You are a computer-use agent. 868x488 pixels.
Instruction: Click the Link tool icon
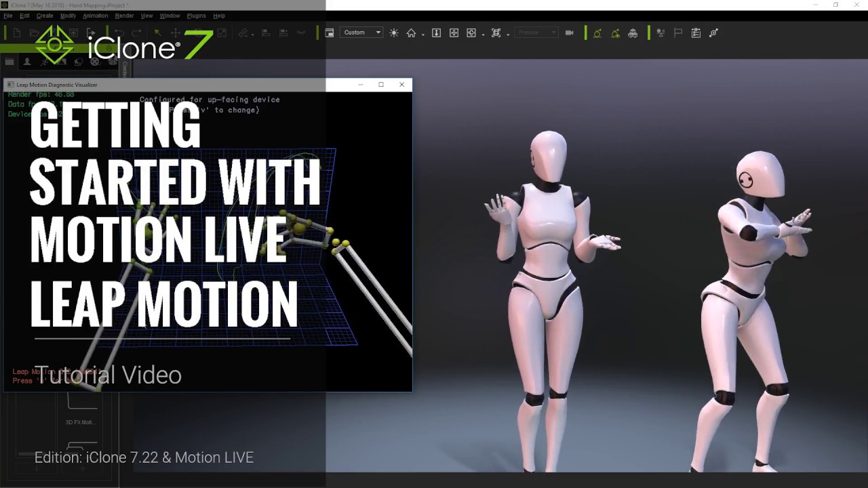pos(243,33)
